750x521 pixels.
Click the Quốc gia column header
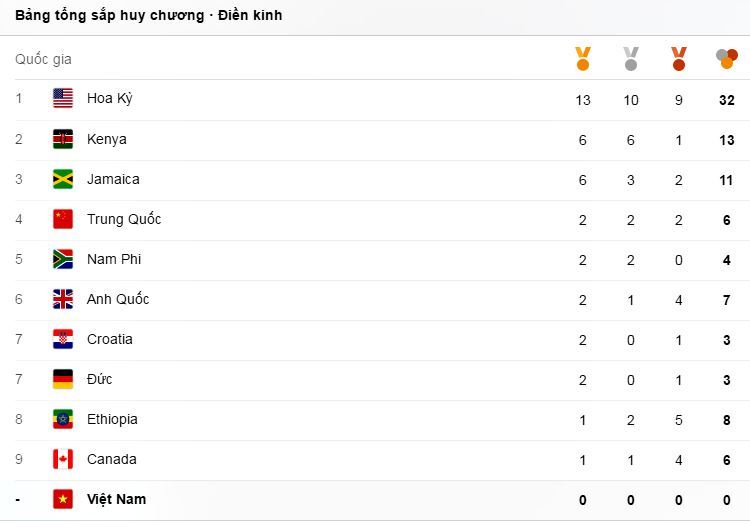pyautogui.click(x=43, y=59)
